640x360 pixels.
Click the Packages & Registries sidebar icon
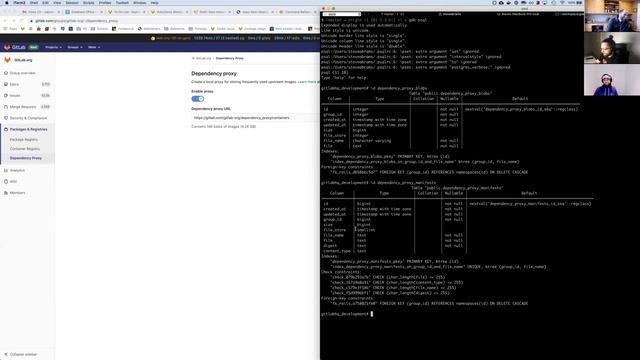coord(6,129)
